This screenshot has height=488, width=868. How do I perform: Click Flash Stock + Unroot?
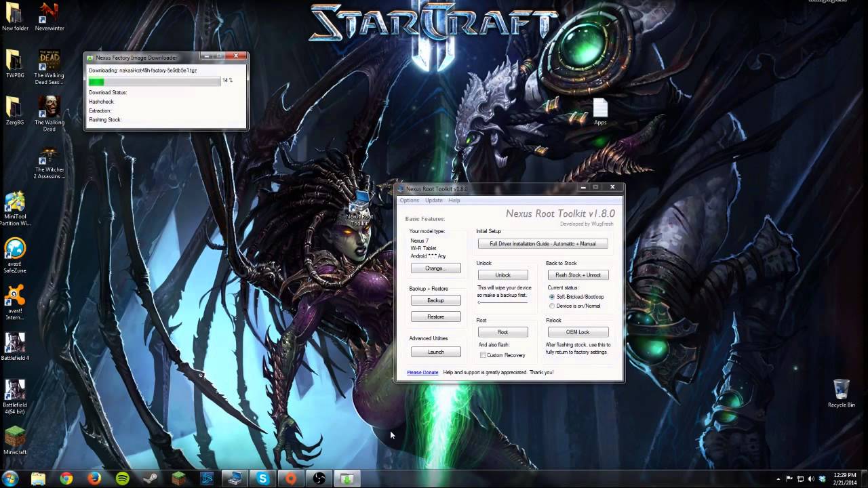click(578, 275)
